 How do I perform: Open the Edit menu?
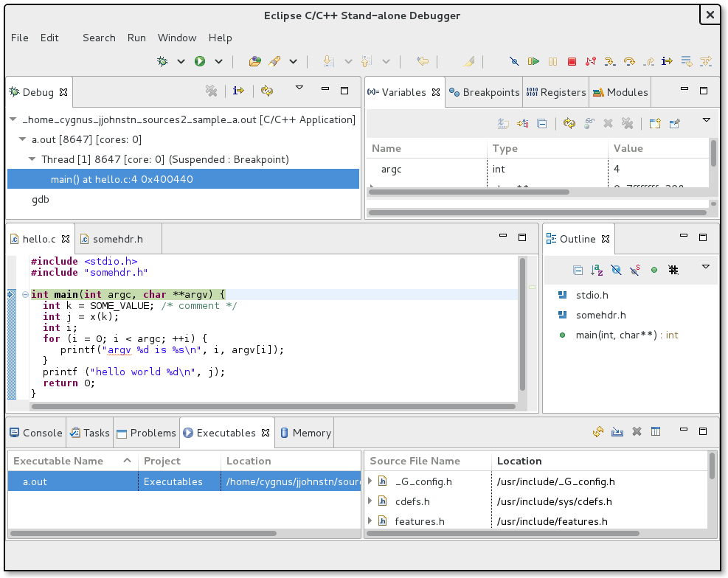click(49, 38)
